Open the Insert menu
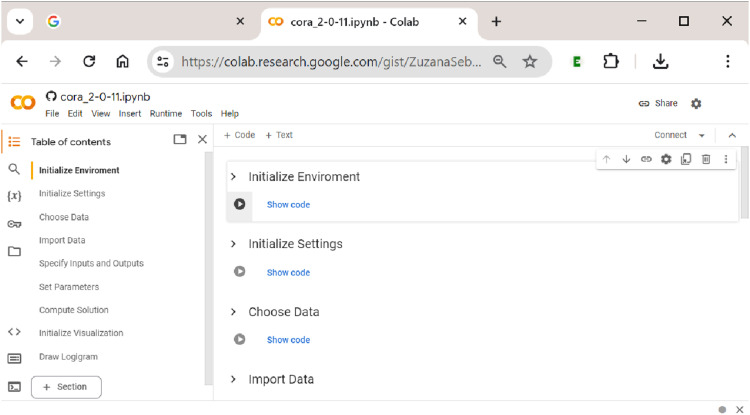Screen dimensions: 750x415 point(130,114)
